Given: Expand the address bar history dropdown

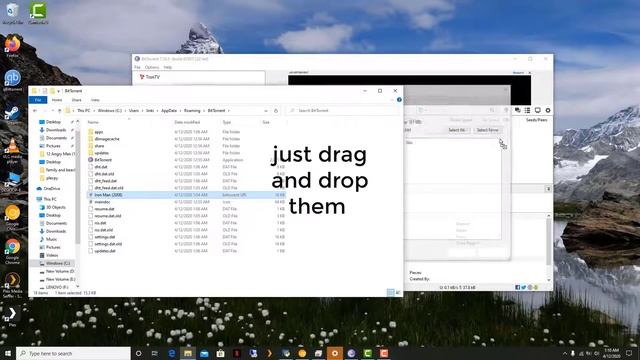Looking at the screenshot, I should point(266,111).
